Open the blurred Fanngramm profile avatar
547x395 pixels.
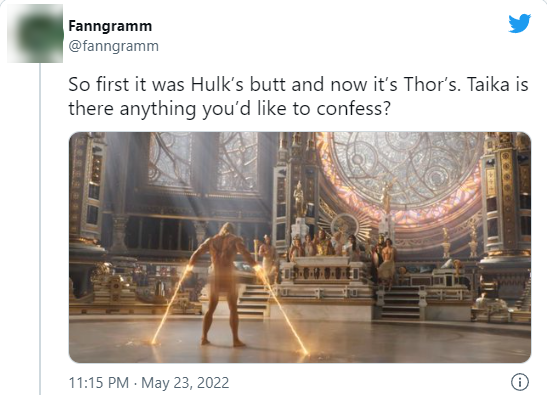click(x=35, y=34)
